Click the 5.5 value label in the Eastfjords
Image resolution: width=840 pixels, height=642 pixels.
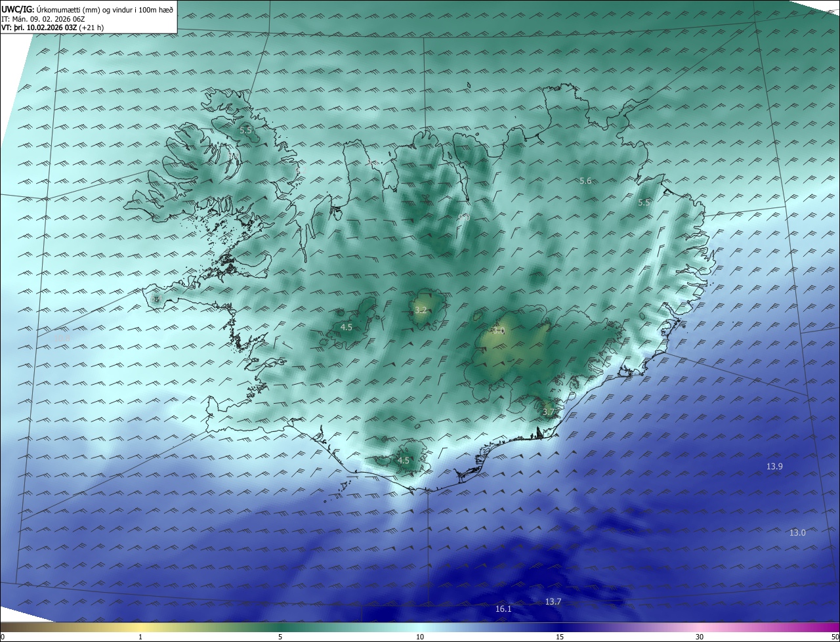(644, 203)
